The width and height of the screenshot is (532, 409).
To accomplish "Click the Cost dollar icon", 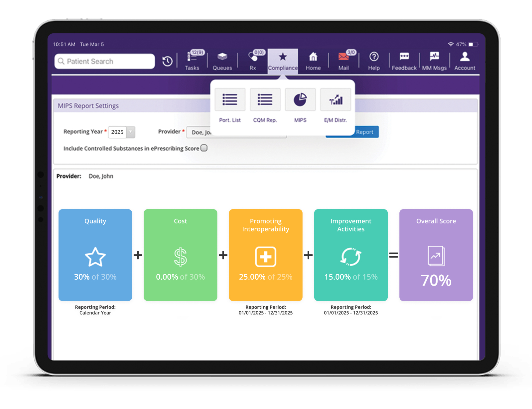I will (181, 257).
